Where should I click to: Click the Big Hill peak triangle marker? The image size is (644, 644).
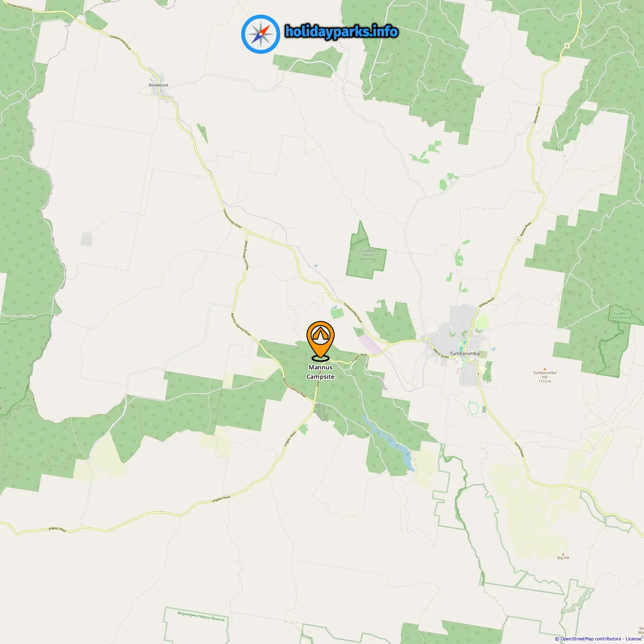coord(563,554)
